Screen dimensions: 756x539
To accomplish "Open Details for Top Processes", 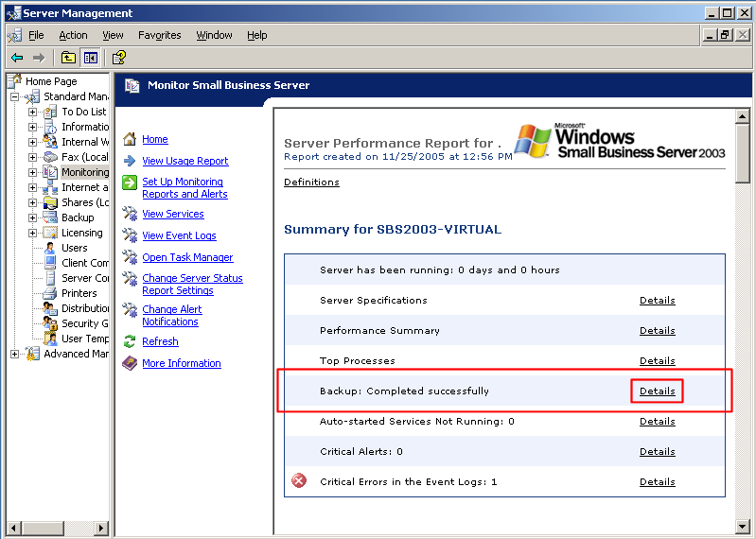I will point(658,361).
